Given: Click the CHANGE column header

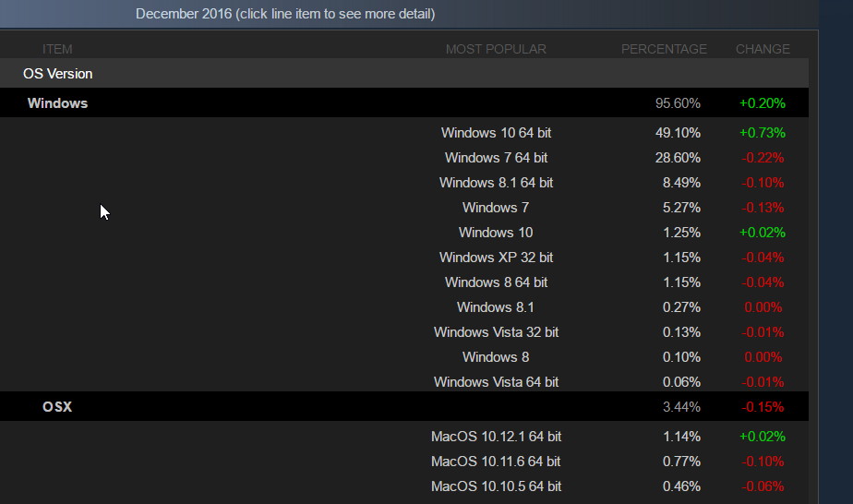Looking at the screenshot, I should click(x=763, y=49).
